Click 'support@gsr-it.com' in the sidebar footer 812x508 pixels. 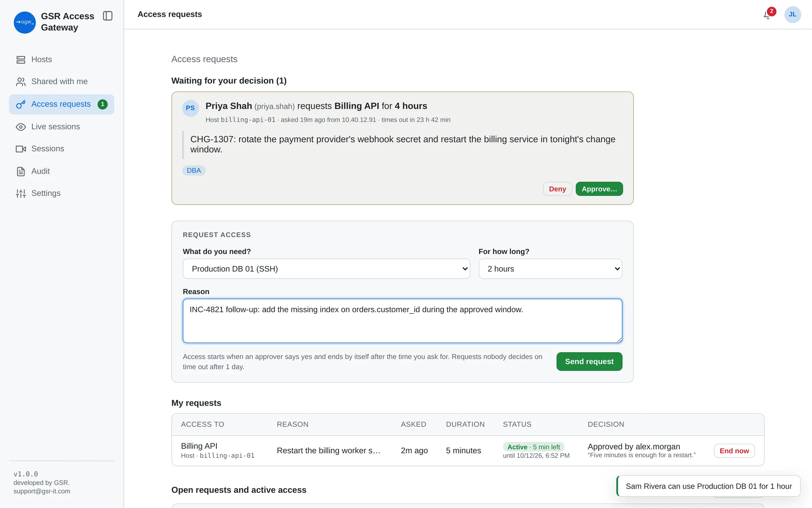coord(42,491)
